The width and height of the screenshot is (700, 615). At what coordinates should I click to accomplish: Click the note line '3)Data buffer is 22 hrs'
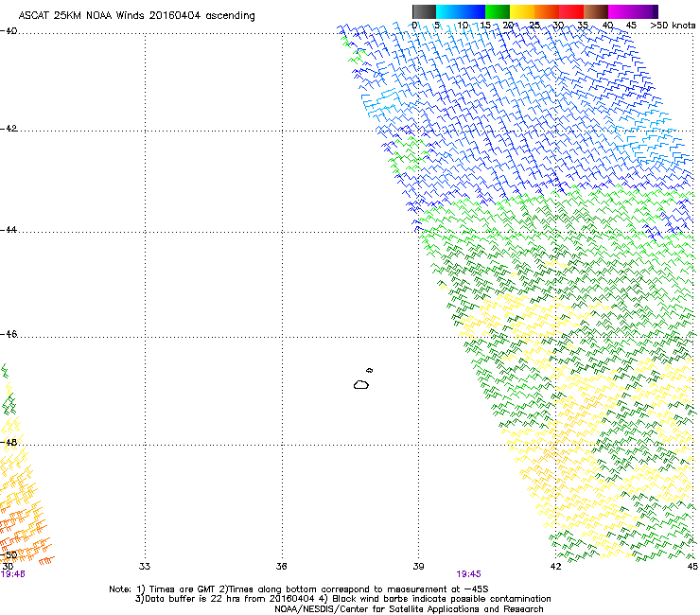(x=342, y=599)
